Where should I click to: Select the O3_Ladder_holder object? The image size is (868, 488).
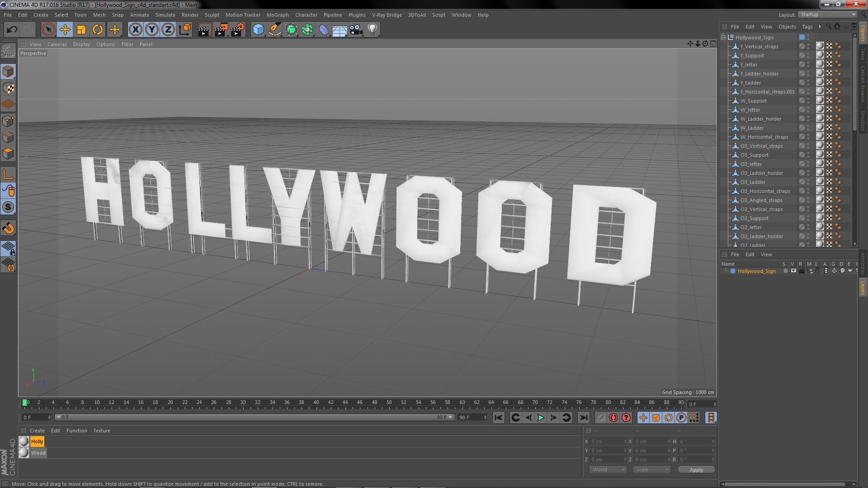[x=762, y=173]
